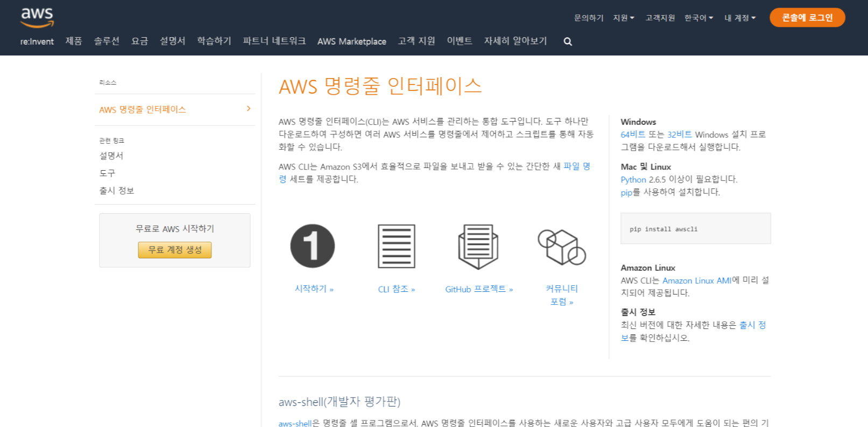Click the community forum cube icon
The width and height of the screenshot is (868, 427).
562,247
